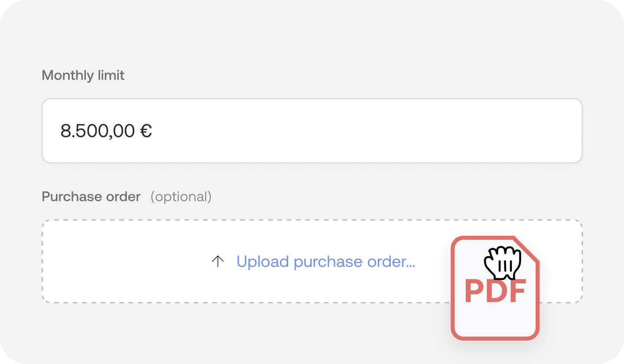This screenshot has height=364, width=624.
Task: Click the red "PDF" letters on the file
Action: click(x=495, y=292)
